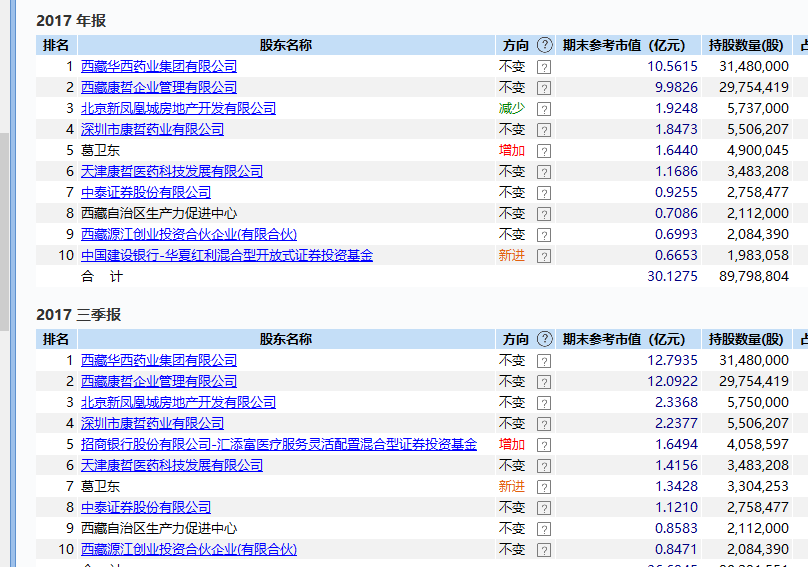Click total market value 30.1275
Image resolution: width=808 pixels, height=567 pixels.
pyautogui.click(x=672, y=276)
